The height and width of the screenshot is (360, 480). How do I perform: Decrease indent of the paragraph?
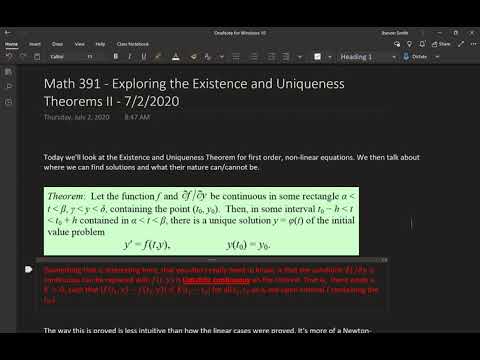[x=271, y=57]
